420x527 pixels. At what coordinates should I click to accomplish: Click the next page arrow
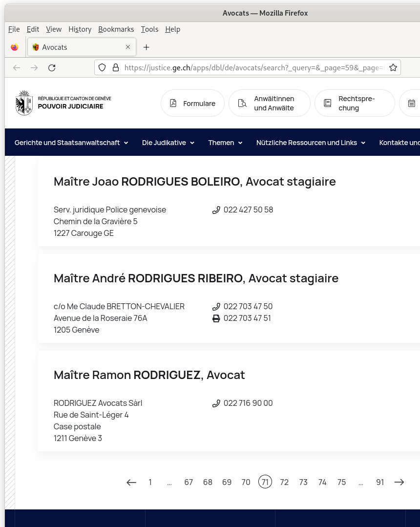pos(399,482)
